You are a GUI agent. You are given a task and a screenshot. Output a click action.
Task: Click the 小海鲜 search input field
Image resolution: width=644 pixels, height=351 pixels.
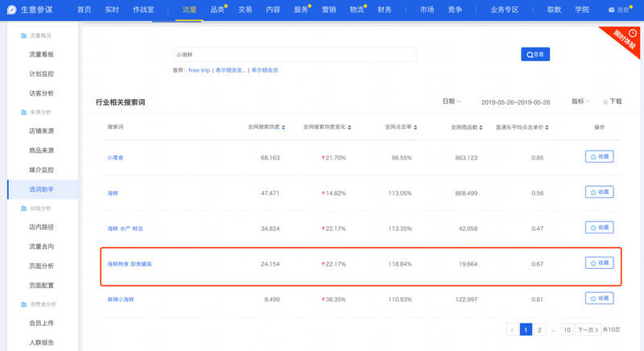(294, 55)
